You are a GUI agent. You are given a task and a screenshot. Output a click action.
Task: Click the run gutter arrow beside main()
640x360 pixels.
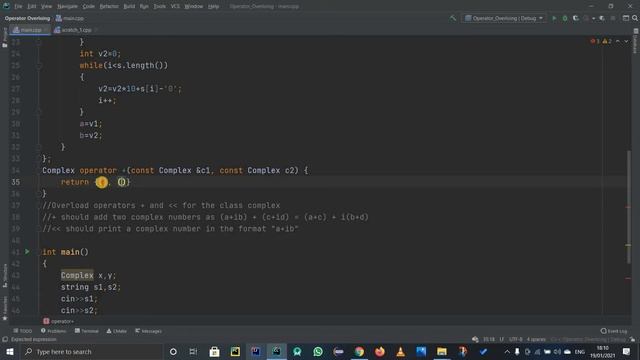[x=27, y=252]
